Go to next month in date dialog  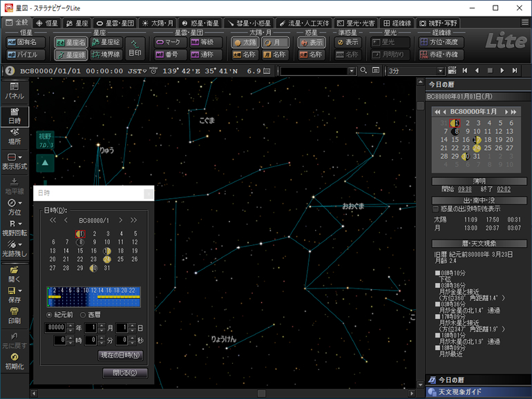click(120, 220)
